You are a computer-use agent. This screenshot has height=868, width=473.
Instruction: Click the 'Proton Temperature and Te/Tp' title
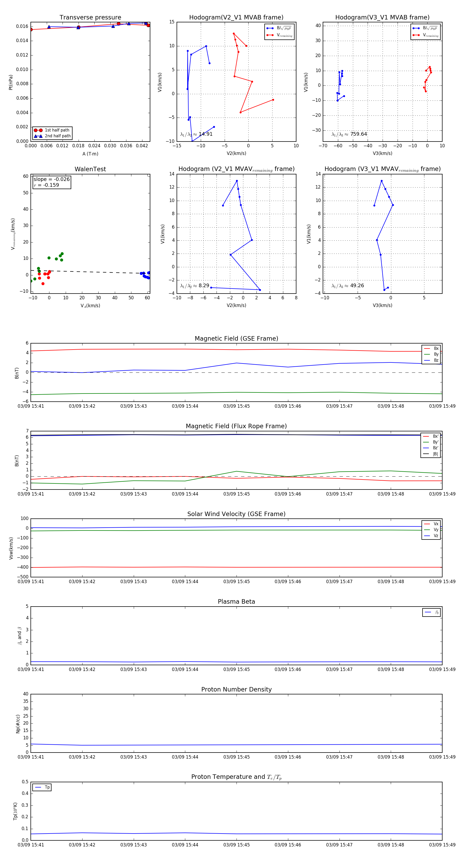pos(236,777)
